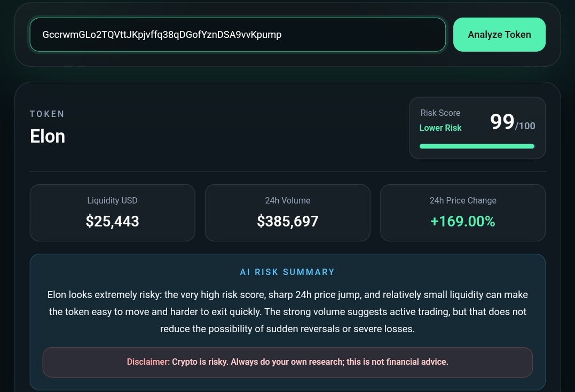
Task: Click the risk score progress bar
Action: coord(477,146)
